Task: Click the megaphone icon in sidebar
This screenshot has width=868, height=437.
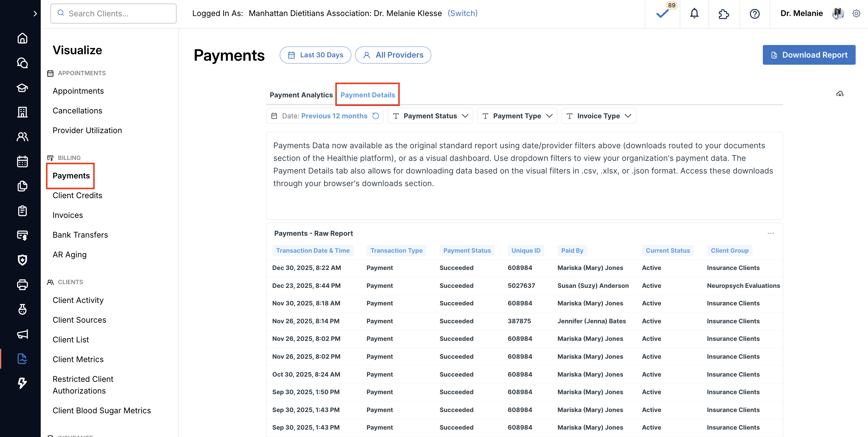Action: click(x=22, y=334)
